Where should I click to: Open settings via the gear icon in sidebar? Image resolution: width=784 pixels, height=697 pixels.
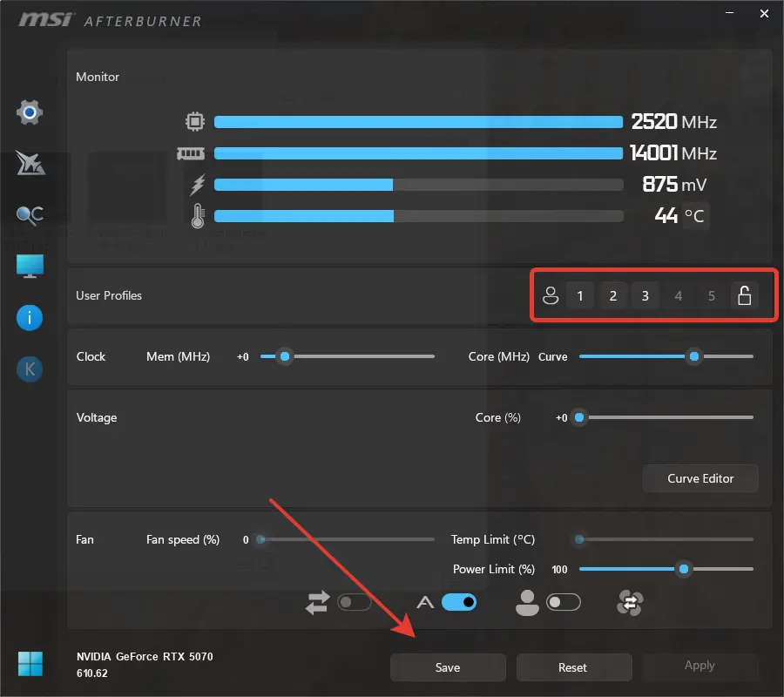30,112
